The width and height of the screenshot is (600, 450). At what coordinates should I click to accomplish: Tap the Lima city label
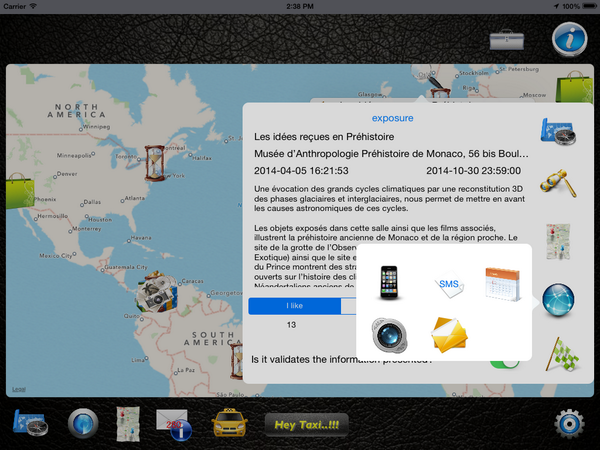tap(138, 360)
